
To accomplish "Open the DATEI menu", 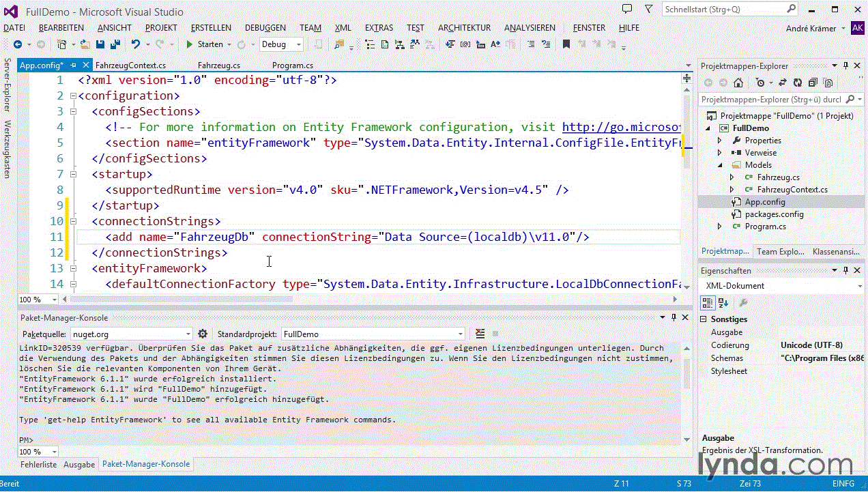I will tap(14, 28).
